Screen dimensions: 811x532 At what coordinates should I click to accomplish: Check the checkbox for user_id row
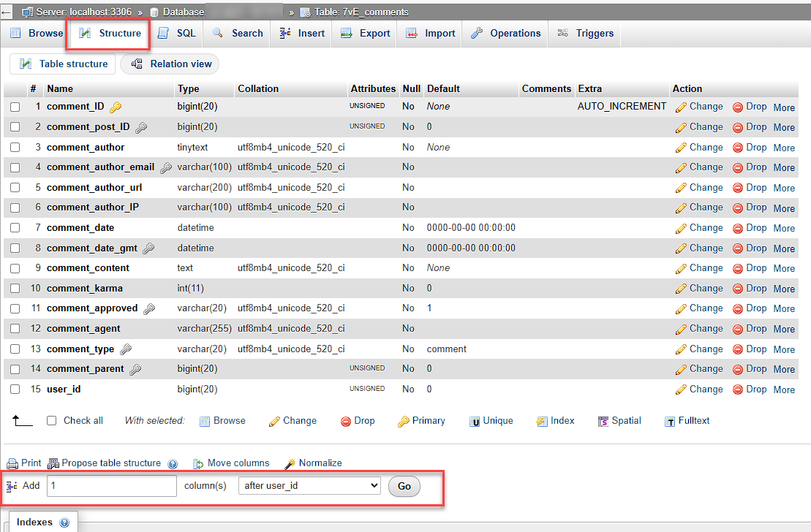[x=15, y=389]
